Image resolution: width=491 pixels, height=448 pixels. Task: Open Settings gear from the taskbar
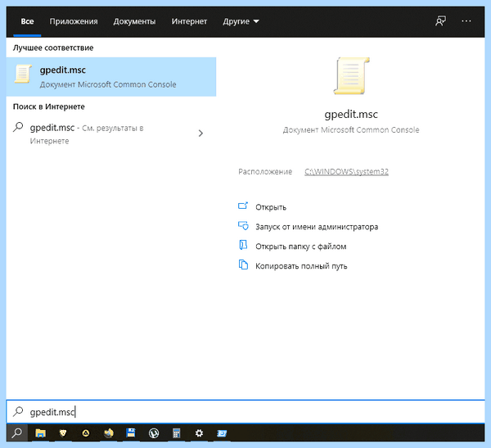click(x=199, y=433)
